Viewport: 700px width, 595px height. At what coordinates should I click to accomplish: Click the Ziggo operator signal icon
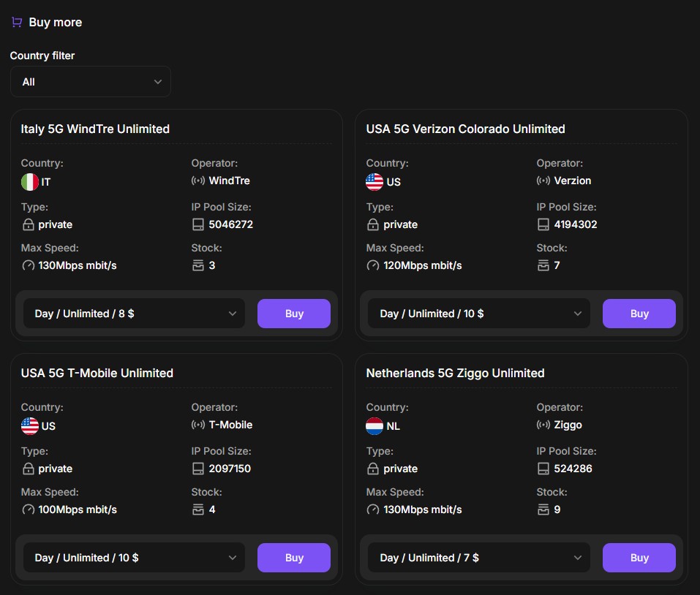543,425
